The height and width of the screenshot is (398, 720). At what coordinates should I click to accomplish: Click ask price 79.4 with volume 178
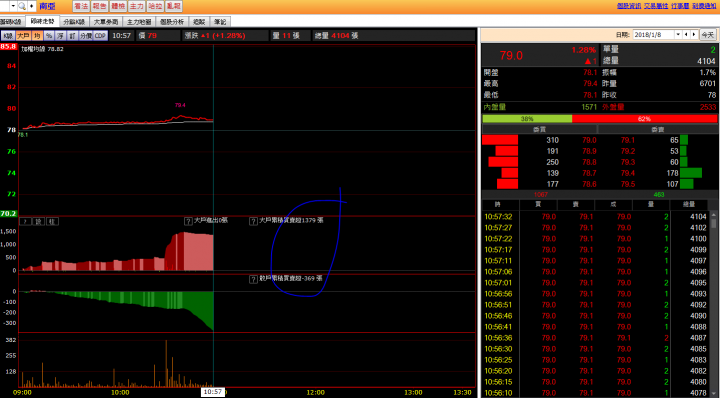coord(628,173)
